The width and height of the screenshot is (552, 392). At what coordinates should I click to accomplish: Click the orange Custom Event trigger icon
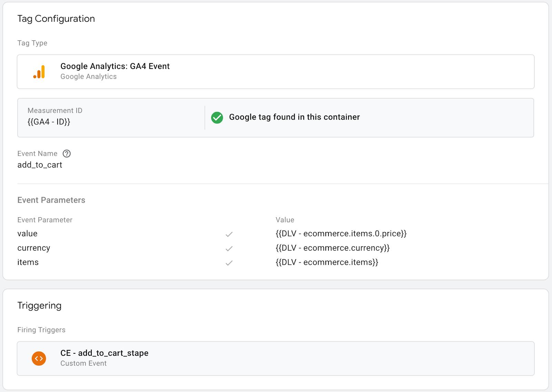point(39,359)
